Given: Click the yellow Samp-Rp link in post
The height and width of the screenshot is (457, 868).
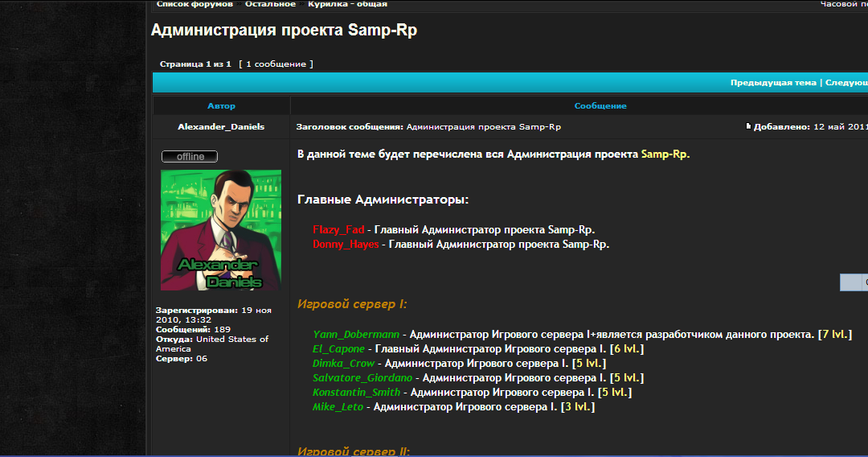Looking at the screenshot, I should [x=665, y=154].
